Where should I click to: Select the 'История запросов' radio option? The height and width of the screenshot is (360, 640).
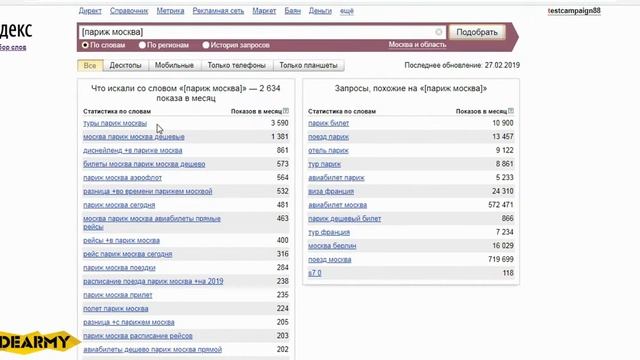tap(206, 45)
